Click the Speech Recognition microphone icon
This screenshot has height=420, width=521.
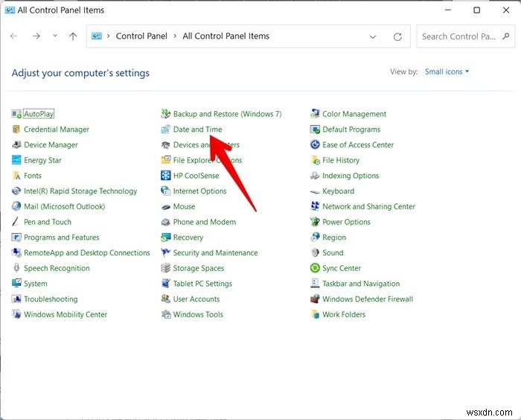(16, 268)
